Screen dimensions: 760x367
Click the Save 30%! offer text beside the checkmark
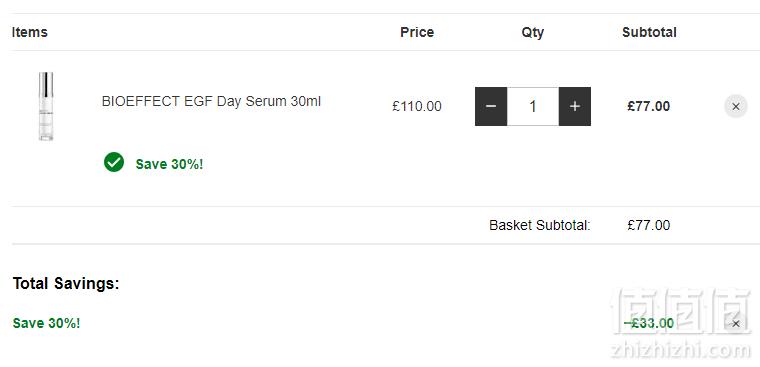click(169, 164)
